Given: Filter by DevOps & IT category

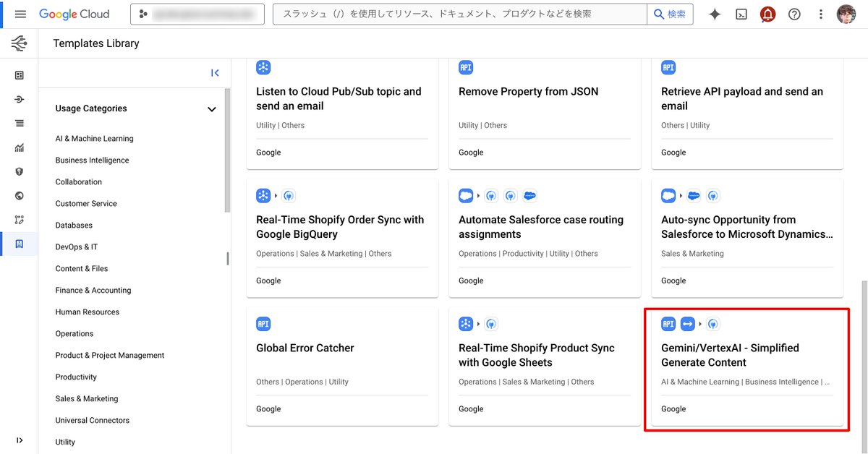Looking at the screenshot, I should (76, 247).
